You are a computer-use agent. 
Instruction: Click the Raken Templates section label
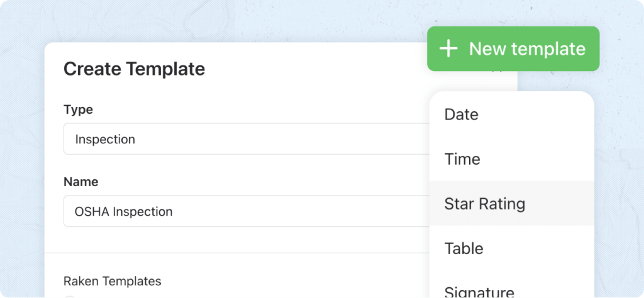tap(112, 281)
